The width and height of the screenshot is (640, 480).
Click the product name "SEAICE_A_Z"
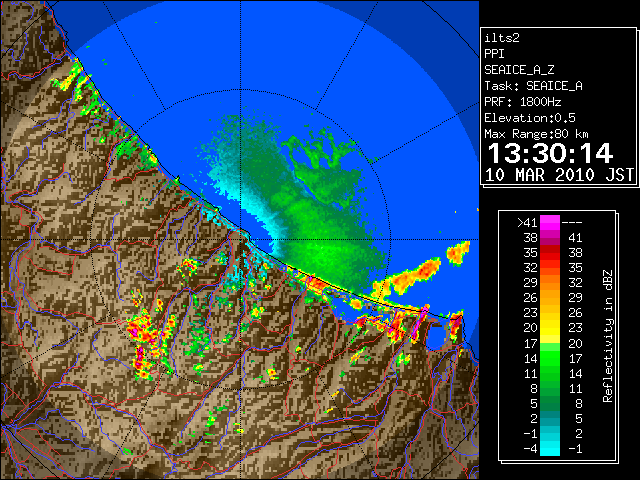point(519,70)
